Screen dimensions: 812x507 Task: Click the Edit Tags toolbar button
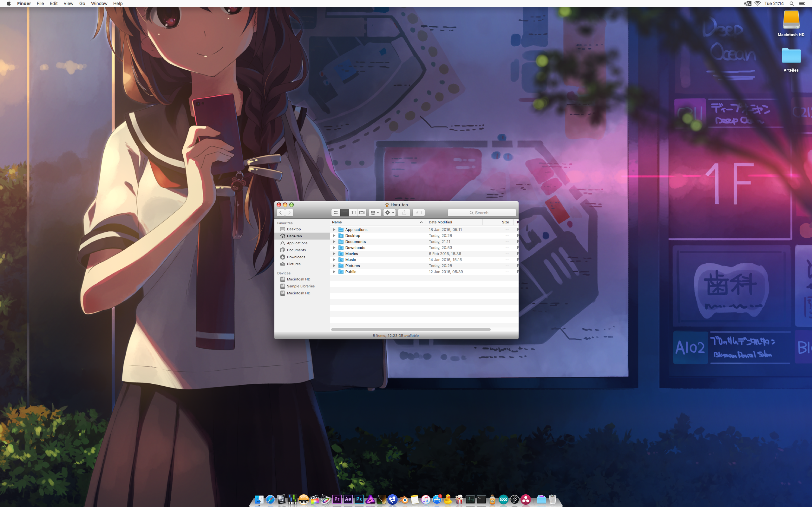(418, 213)
